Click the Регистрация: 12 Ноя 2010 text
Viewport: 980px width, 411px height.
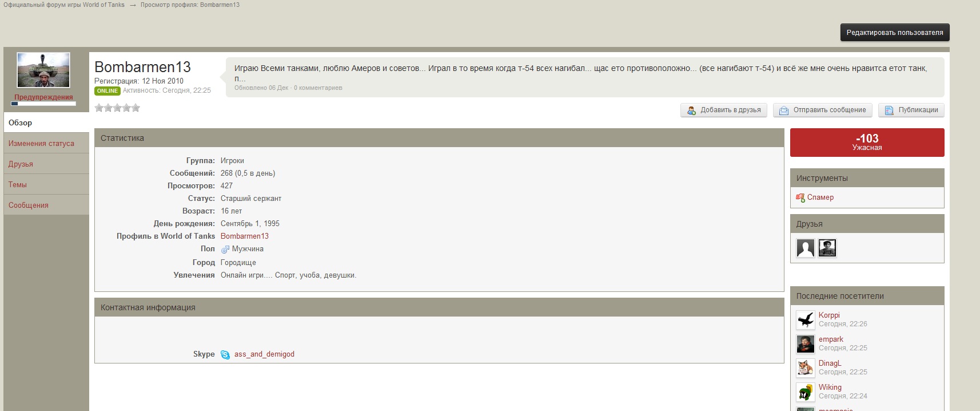pyautogui.click(x=139, y=81)
